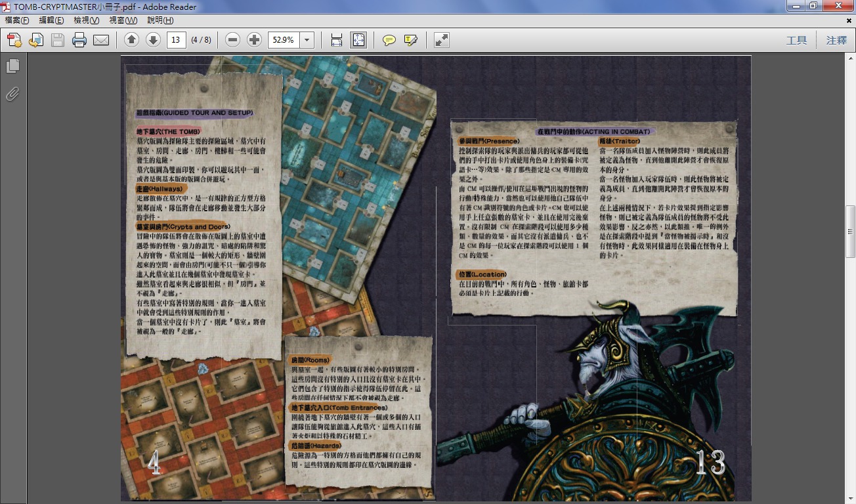Go to the previous page with up arrow

131,40
